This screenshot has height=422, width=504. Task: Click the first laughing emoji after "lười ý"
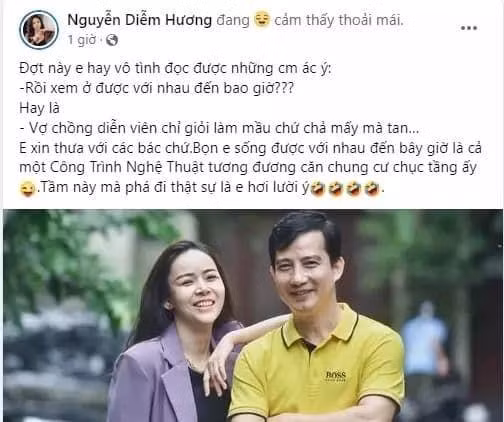pos(318,188)
